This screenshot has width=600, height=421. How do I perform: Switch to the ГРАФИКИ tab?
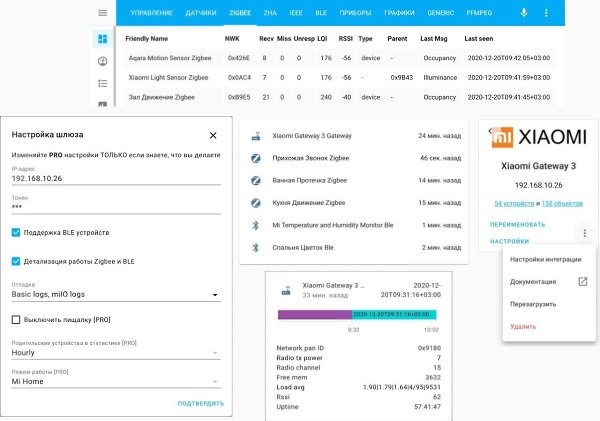399,13
